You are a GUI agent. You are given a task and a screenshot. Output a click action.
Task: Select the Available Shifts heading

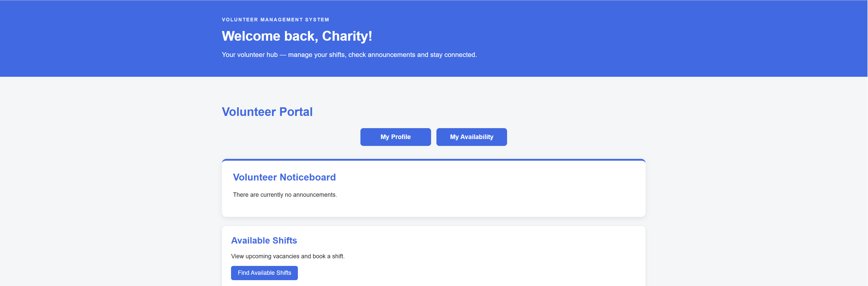264,240
